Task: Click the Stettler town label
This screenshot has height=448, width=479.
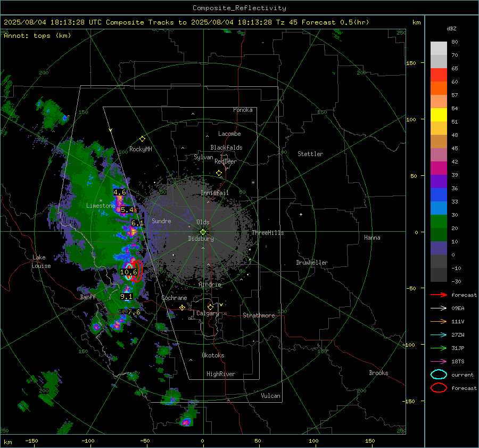Action: (310, 154)
